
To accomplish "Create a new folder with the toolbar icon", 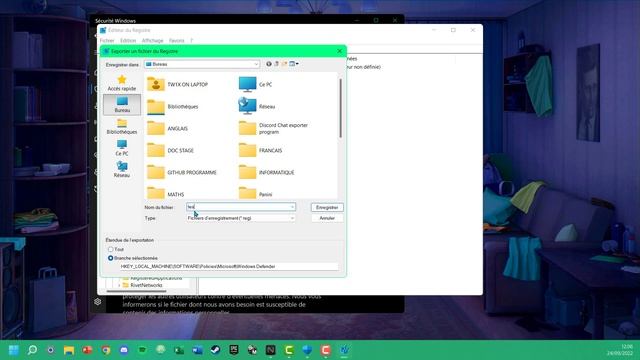I will [284, 64].
